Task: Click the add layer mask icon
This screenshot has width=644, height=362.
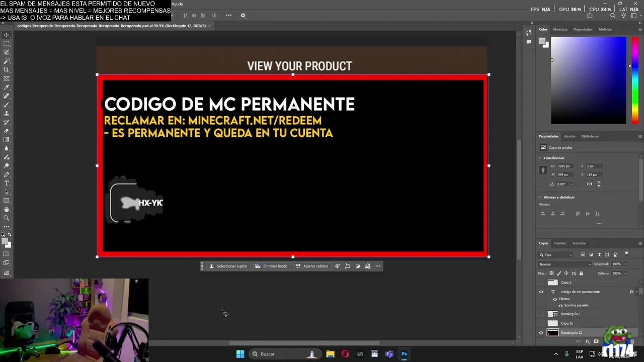Action: coord(596,341)
